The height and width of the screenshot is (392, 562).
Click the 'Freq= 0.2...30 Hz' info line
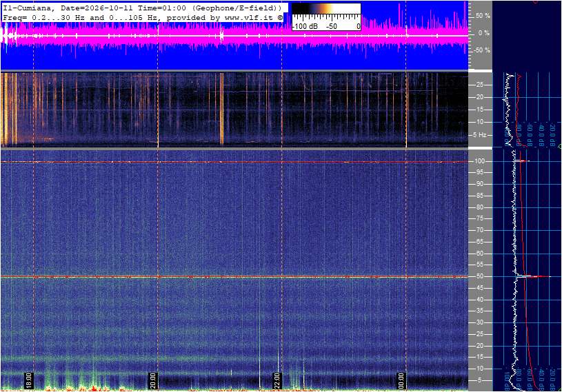[142, 17]
